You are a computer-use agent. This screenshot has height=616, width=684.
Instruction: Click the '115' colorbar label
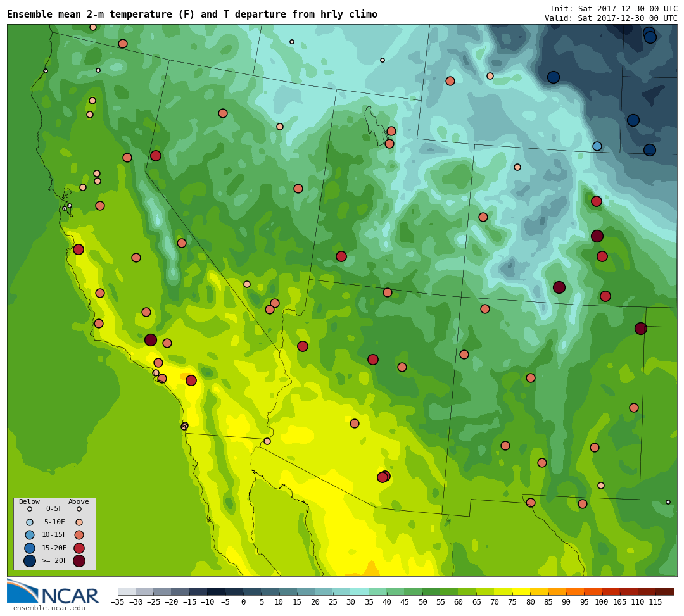(655, 602)
